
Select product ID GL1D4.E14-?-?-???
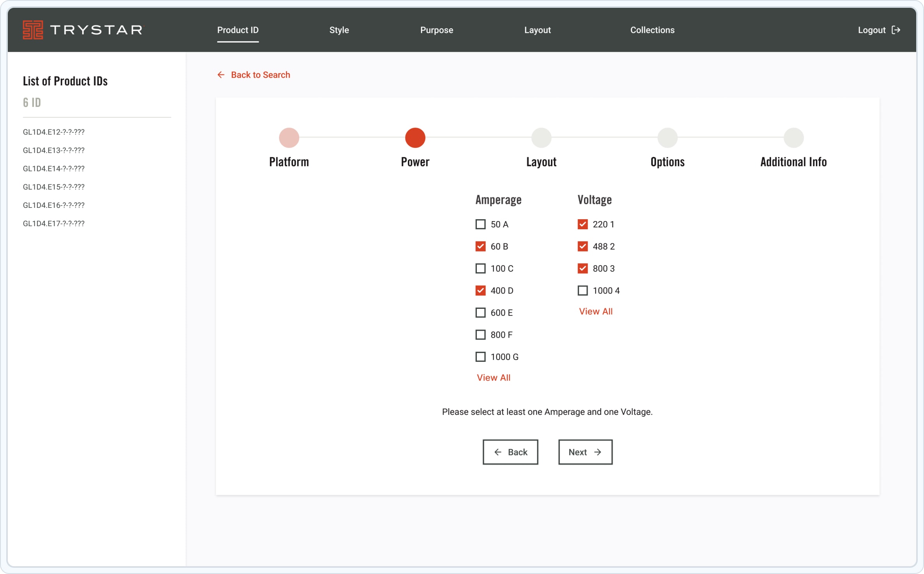click(53, 168)
